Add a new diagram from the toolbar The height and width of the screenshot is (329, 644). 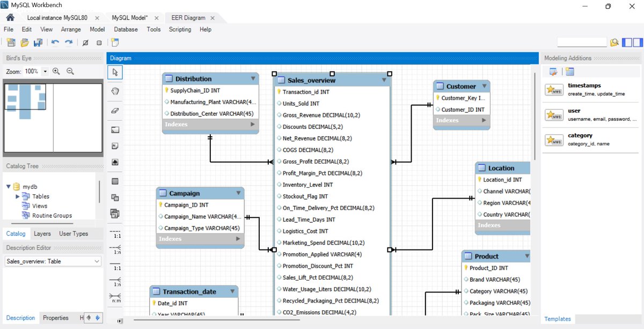pyautogui.click(x=115, y=42)
